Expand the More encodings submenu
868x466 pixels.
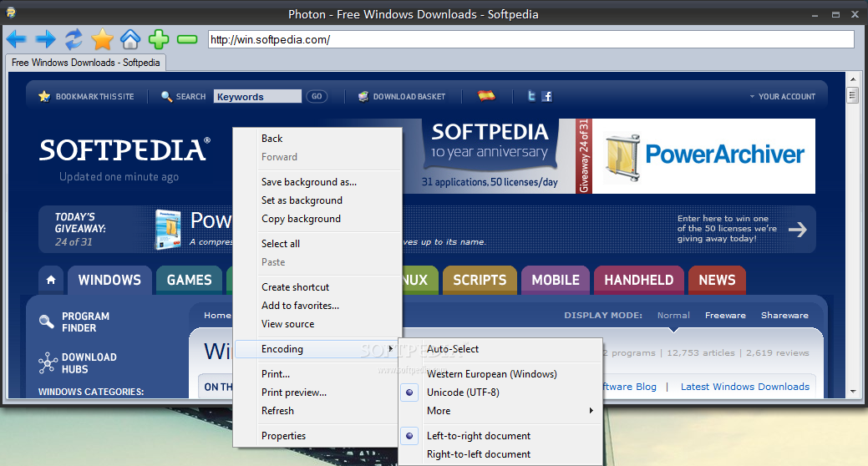tap(500, 411)
